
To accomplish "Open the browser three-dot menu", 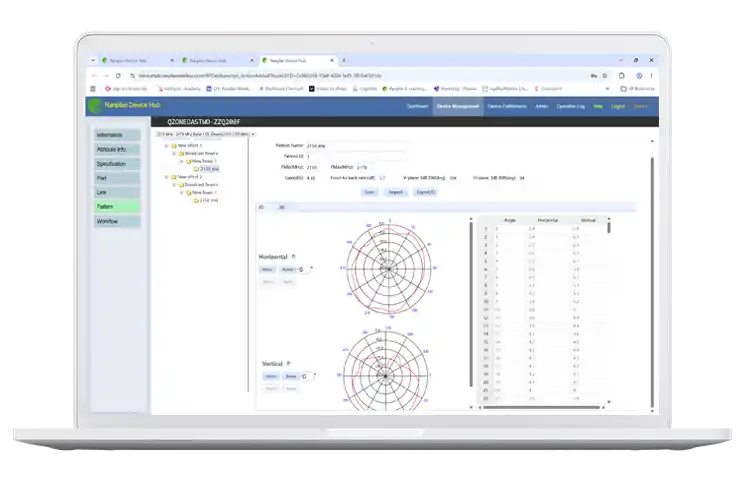I will [651, 76].
